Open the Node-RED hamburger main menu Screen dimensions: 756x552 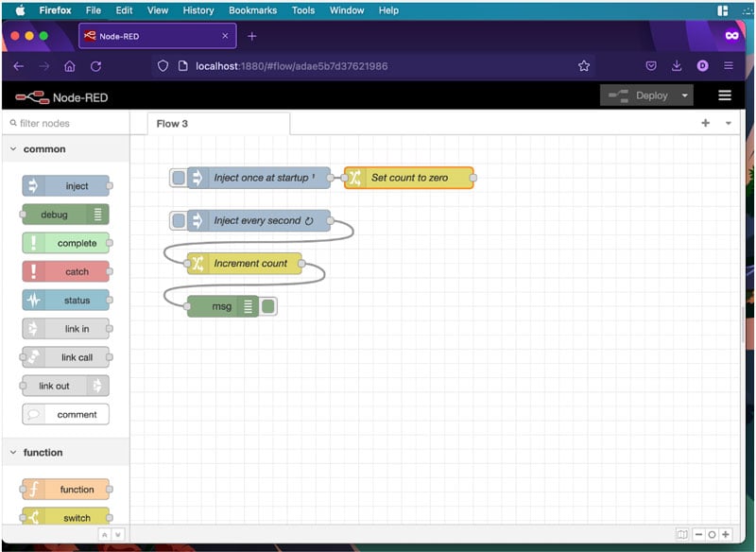[725, 95]
